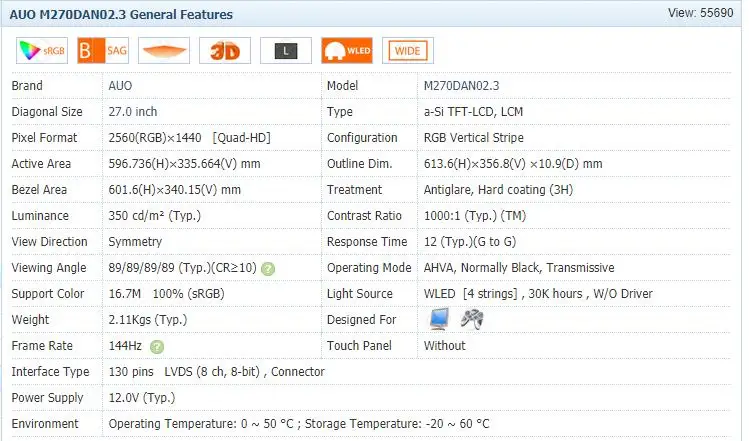Select the AHVA operating mode text
This screenshot has height=441, width=749.
point(439,268)
